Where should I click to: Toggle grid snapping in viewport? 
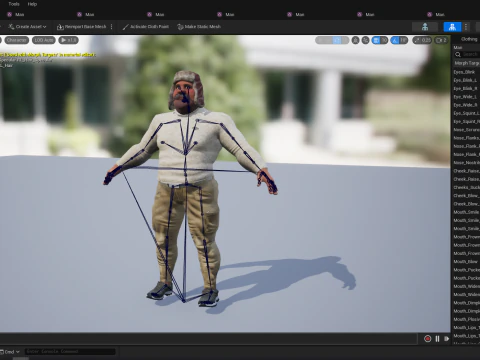click(376, 40)
